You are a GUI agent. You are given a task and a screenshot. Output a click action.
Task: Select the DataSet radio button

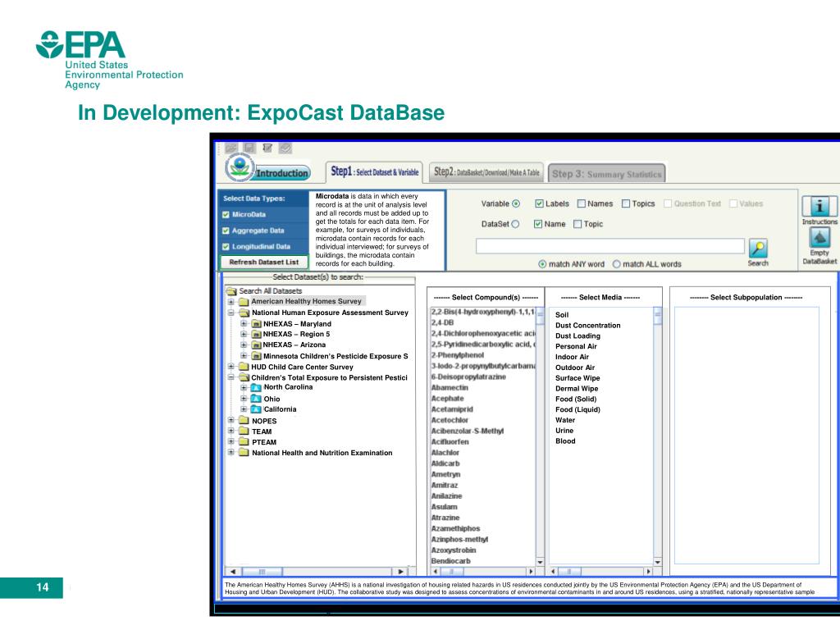[x=515, y=224]
